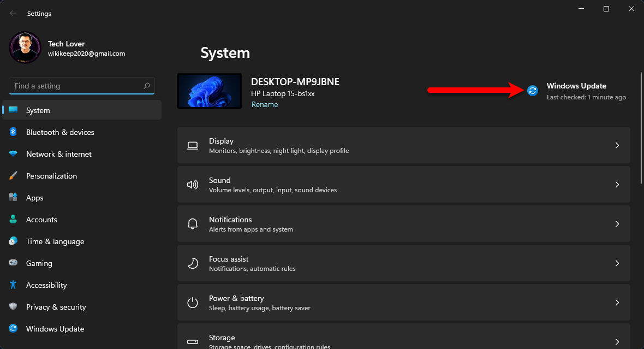Viewport: 644px width, 349px height.
Task: Click the Display laptop icon
Action: (x=193, y=145)
